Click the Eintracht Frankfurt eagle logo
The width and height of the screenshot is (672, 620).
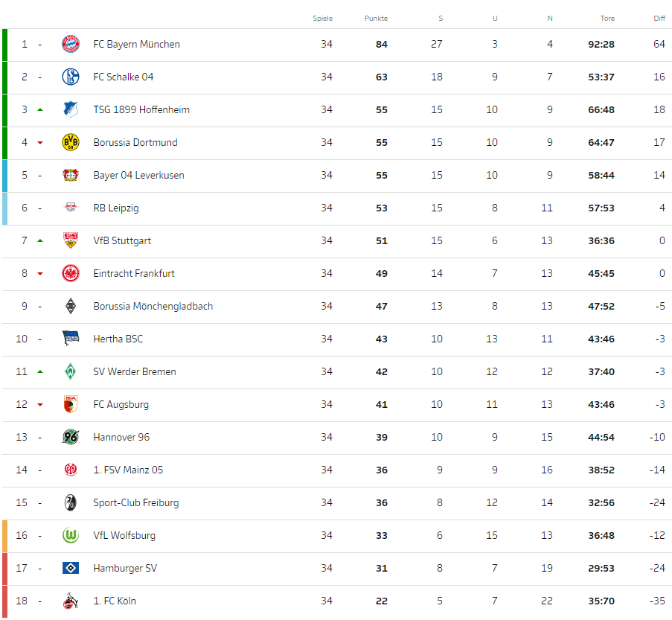[71, 273]
